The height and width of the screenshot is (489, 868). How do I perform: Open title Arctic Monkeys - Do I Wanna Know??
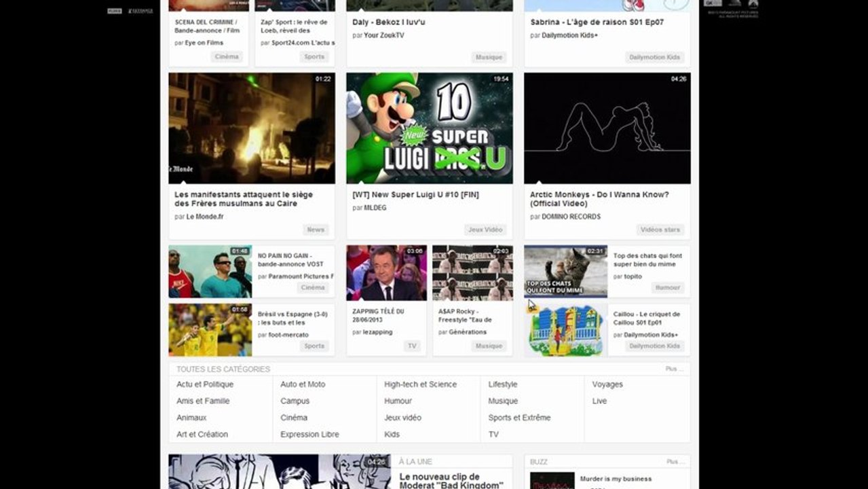coord(599,199)
